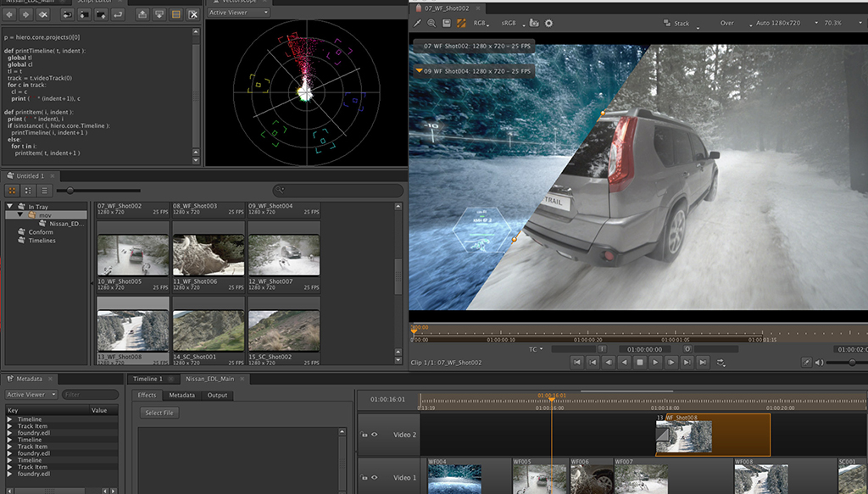Toggle the orange striped viewer overlay button

click(x=462, y=23)
